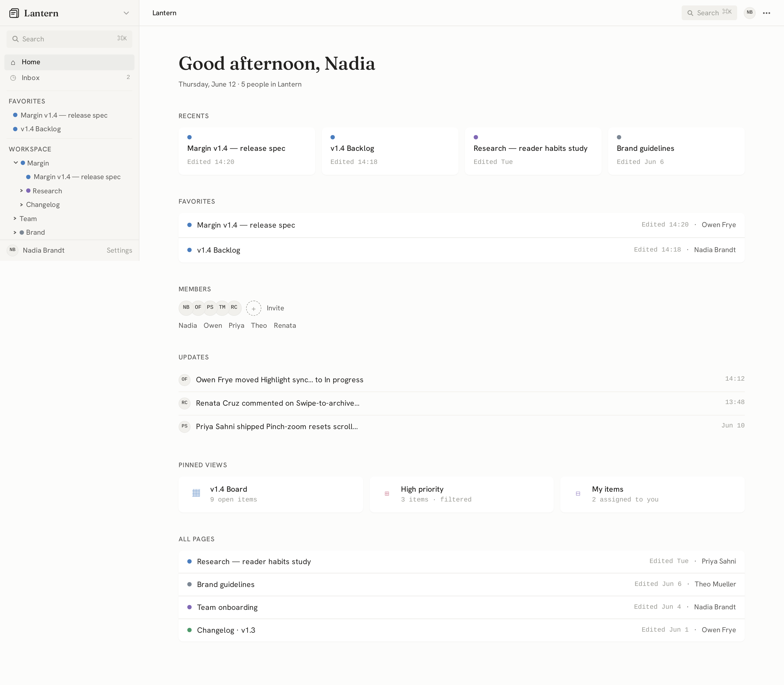784x685 pixels.
Task: Open workspace tree item Margin v1.4 — release spec
Action: coord(77,177)
